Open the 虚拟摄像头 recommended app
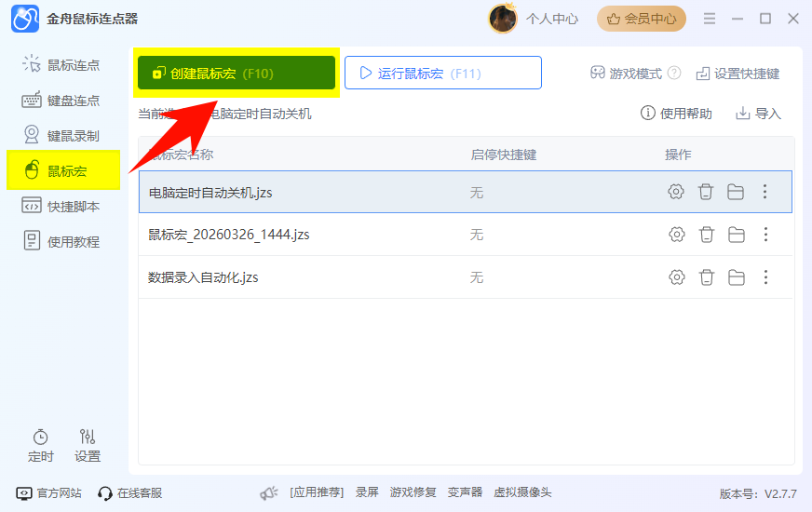 [522, 492]
